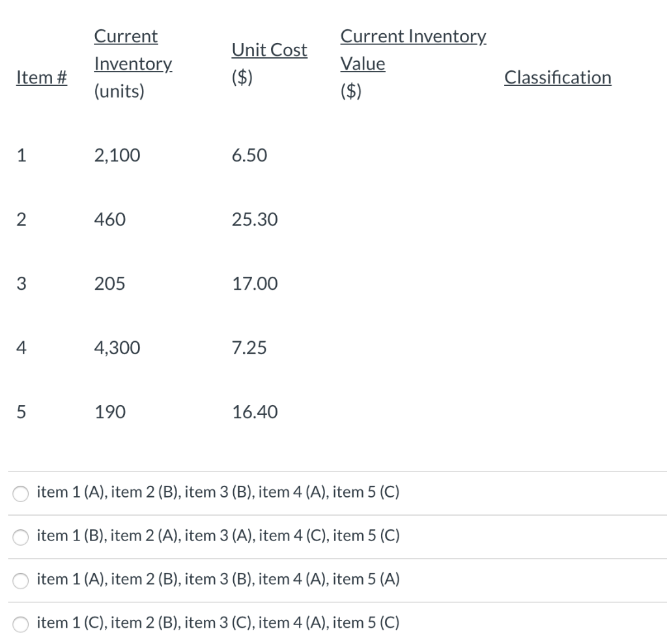The width and height of the screenshot is (667, 644).
Task: Select the first answer option radio button
Action: point(20,494)
